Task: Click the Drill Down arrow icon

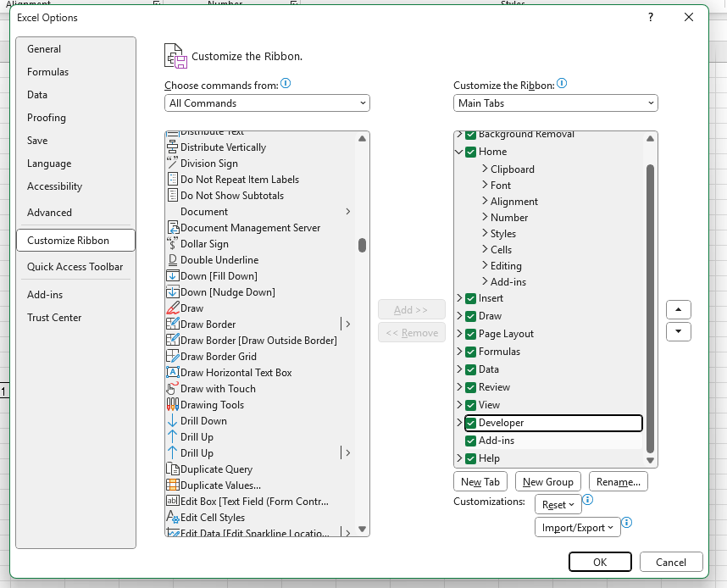Action: pyautogui.click(x=173, y=421)
